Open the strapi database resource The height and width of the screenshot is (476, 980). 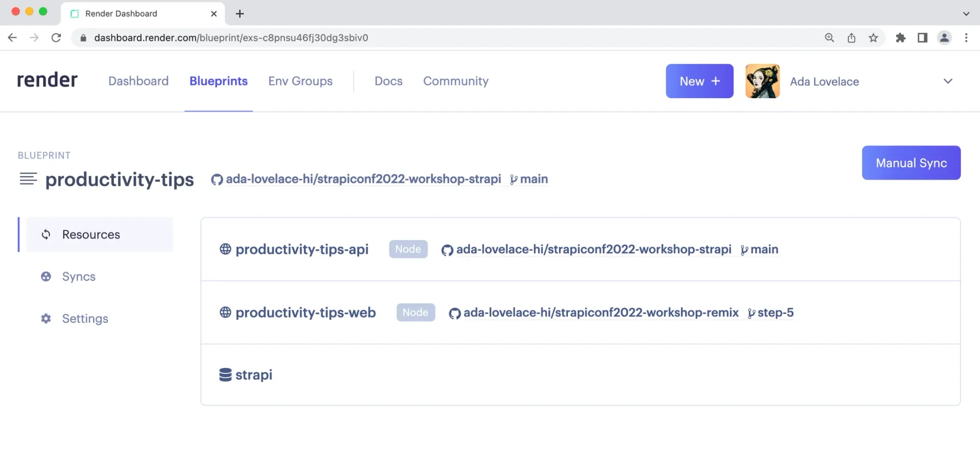click(254, 375)
